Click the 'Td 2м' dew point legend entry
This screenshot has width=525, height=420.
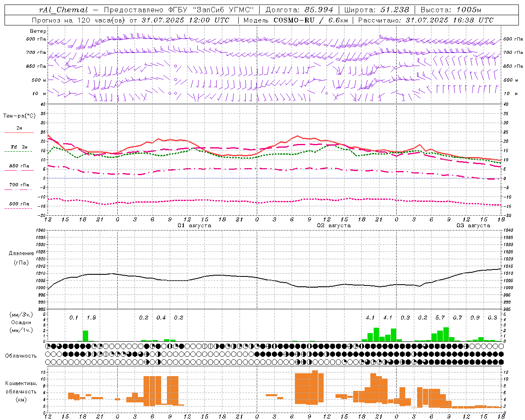coord(19,147)
